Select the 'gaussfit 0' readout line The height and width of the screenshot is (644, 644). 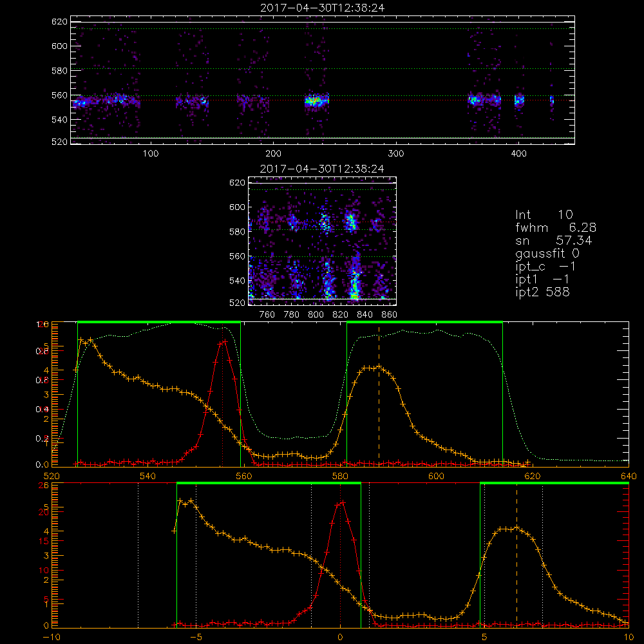(547, 253)
